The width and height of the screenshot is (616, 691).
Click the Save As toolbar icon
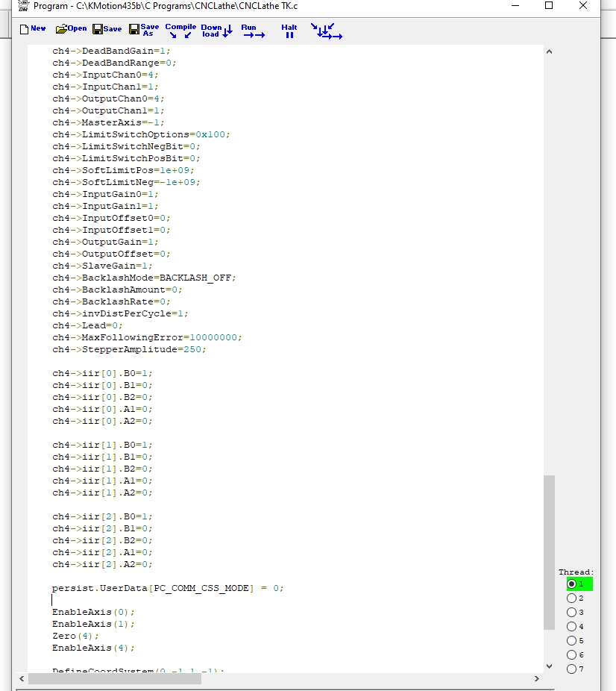point(143,30)
